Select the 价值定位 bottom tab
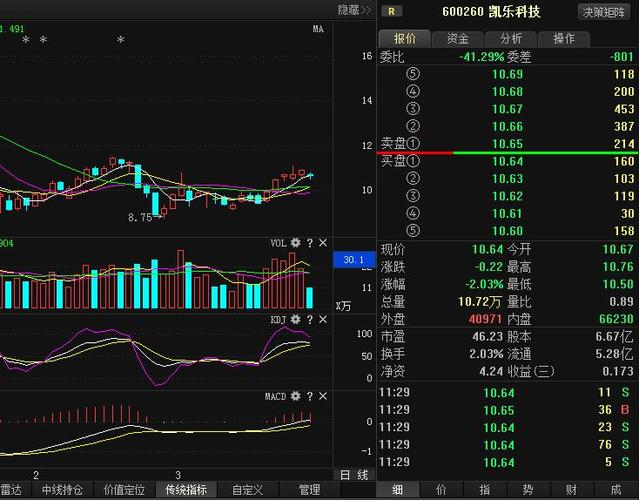Image resolution: width=639 pixels, height=500 pixels. point(124,489)
